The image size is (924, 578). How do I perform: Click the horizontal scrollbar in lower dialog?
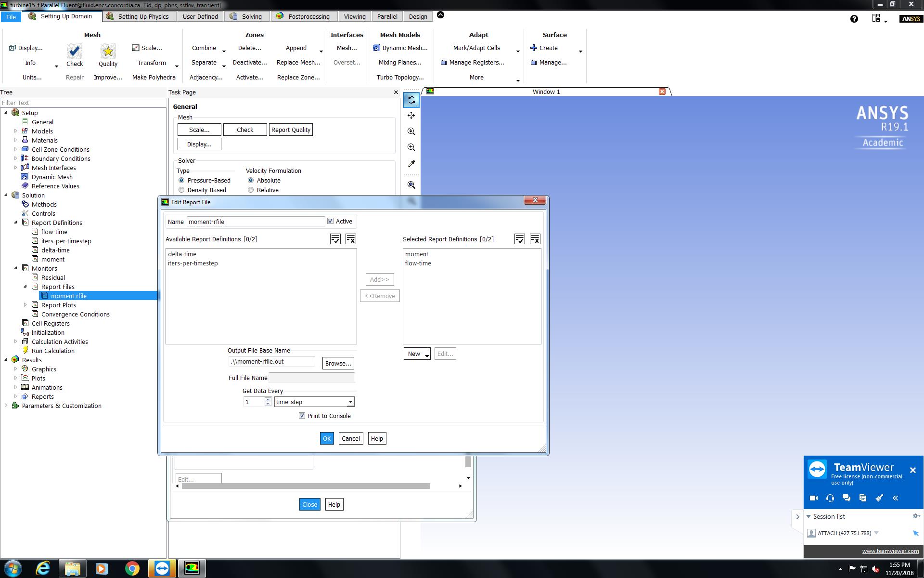[x=306, y=486]
